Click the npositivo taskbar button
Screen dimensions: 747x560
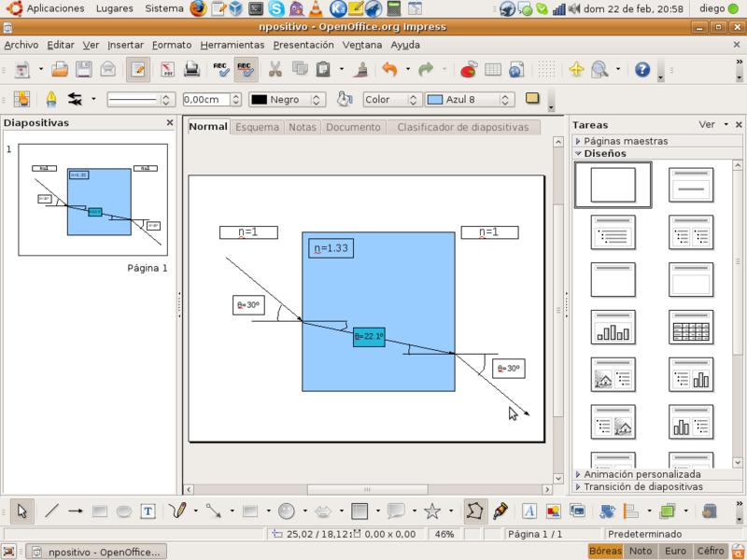coord(97,552)
